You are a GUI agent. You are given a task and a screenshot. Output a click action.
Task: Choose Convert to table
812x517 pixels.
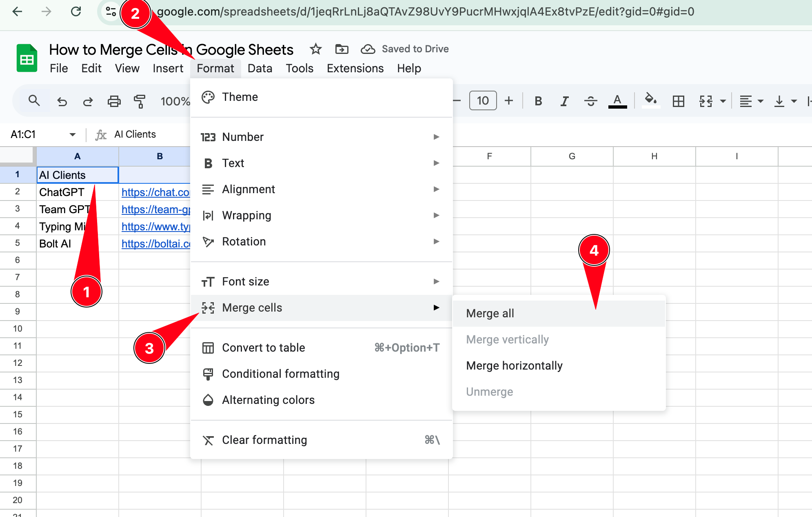(x=322, y=348)
